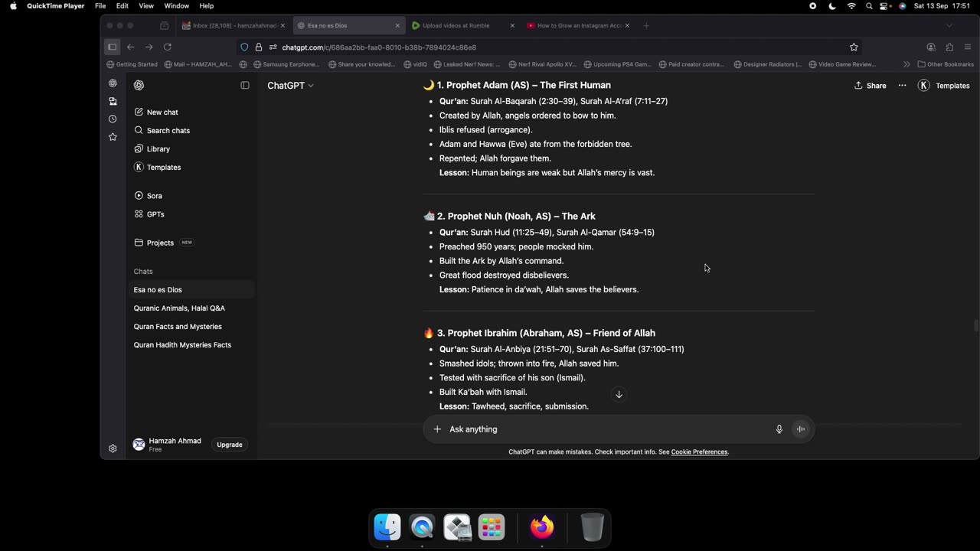980x551 pixels.
Task: Click the ChatGPT logo icon in sidebar
Action: coord(139,85)
